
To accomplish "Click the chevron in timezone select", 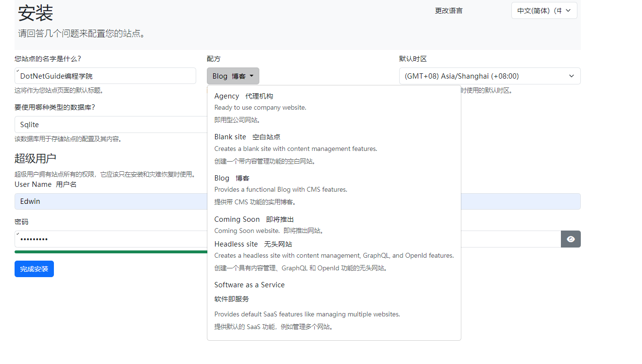I will (572, 76).
